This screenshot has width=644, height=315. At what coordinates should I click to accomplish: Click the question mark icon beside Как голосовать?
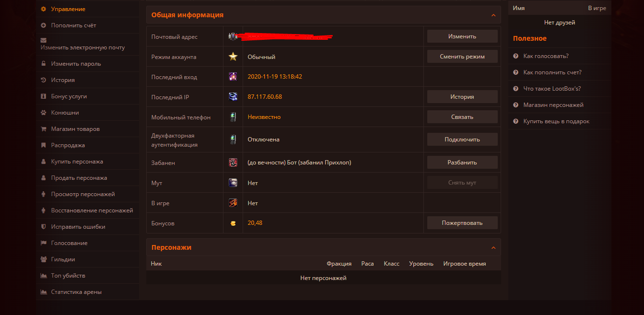pyautogui.click(x=515, y=56)
